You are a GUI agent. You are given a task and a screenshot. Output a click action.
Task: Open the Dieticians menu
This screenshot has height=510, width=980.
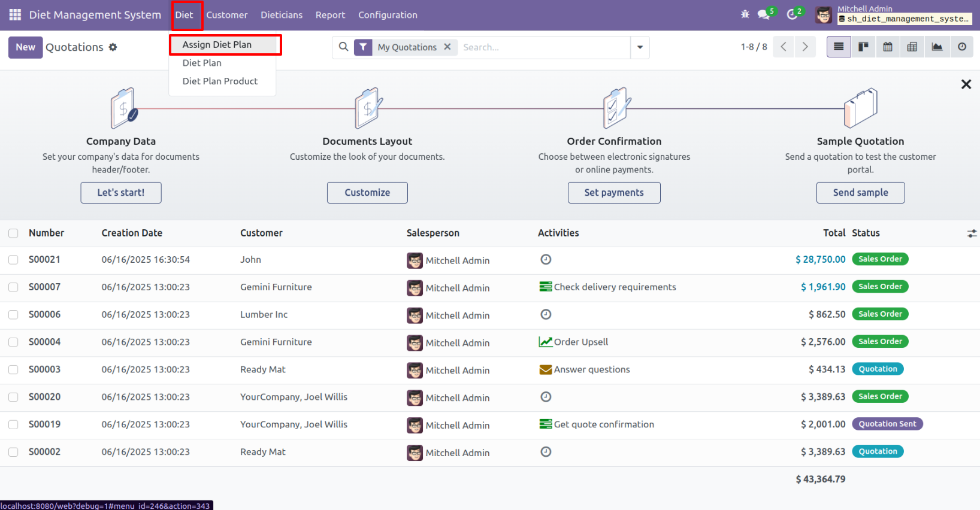click(282, 15)
